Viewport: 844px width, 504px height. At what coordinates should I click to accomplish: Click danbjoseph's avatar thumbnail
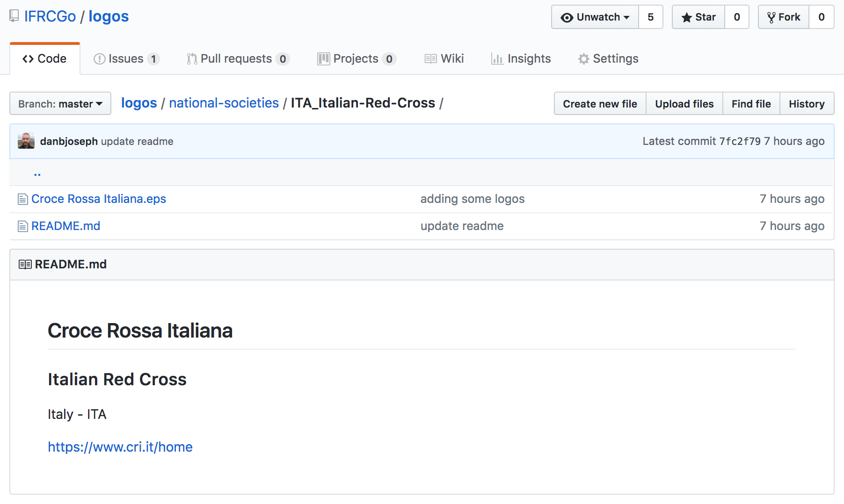[26, 141]
